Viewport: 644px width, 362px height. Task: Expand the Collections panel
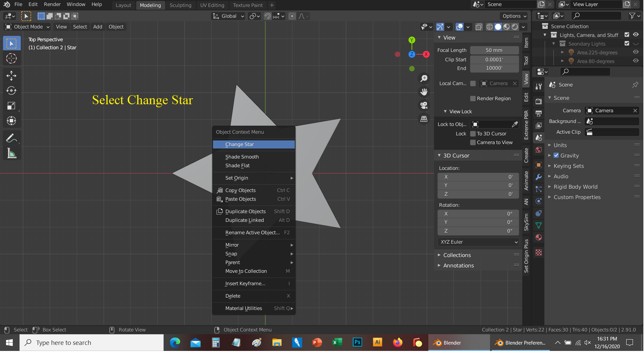(457, 255)
